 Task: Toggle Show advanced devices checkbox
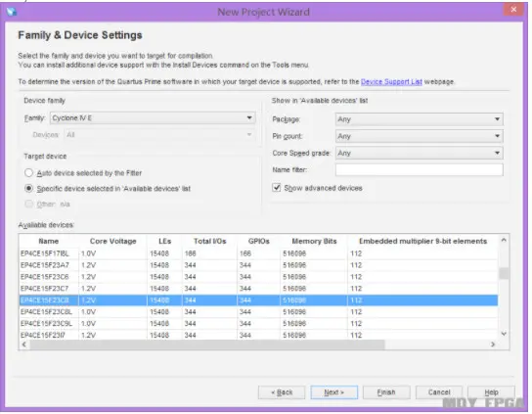point(277,188)
